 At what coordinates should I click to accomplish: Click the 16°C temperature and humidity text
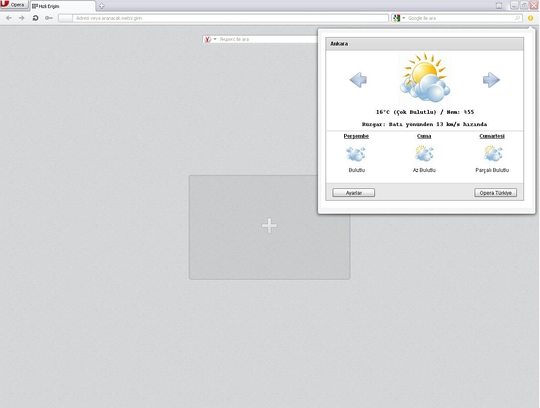tap(425, 112)
